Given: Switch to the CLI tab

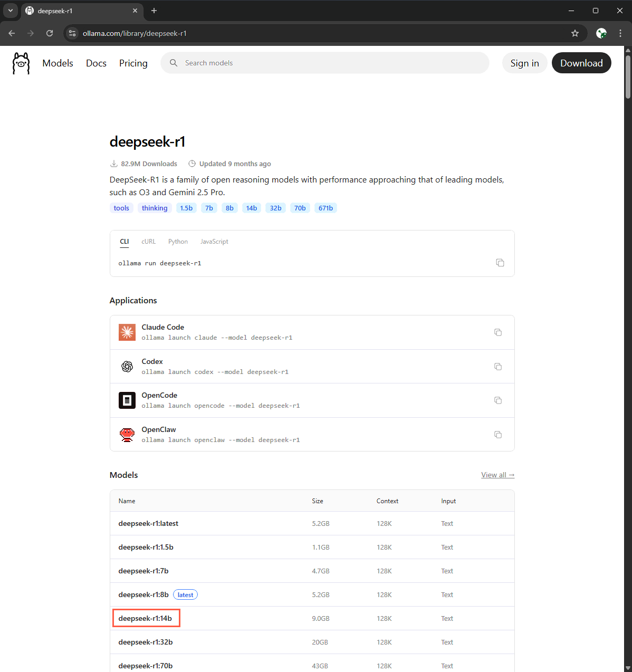Looking at the screenshot, I should tap(125, 242).
